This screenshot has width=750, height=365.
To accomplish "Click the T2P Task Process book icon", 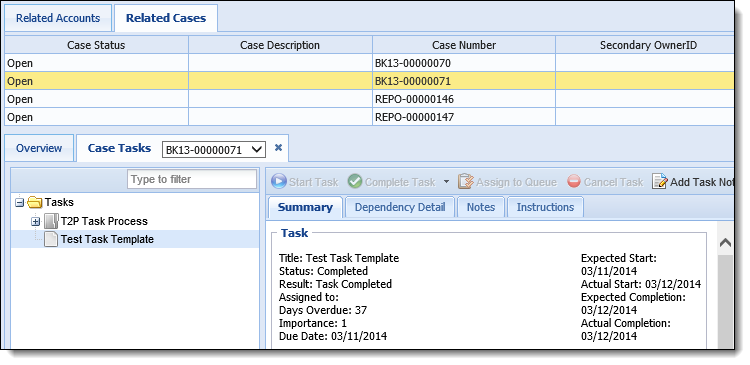I will point(51,221).
